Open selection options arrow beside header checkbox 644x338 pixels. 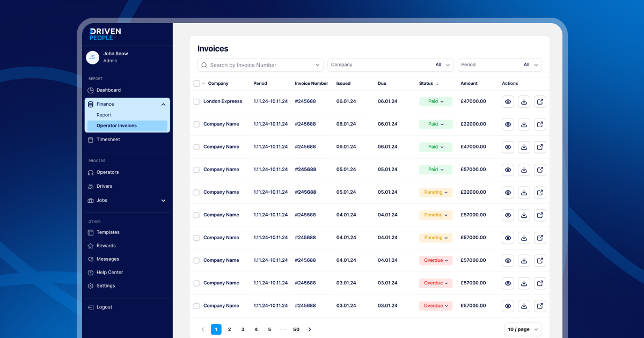pyautogui.click(x=203, y=84)
